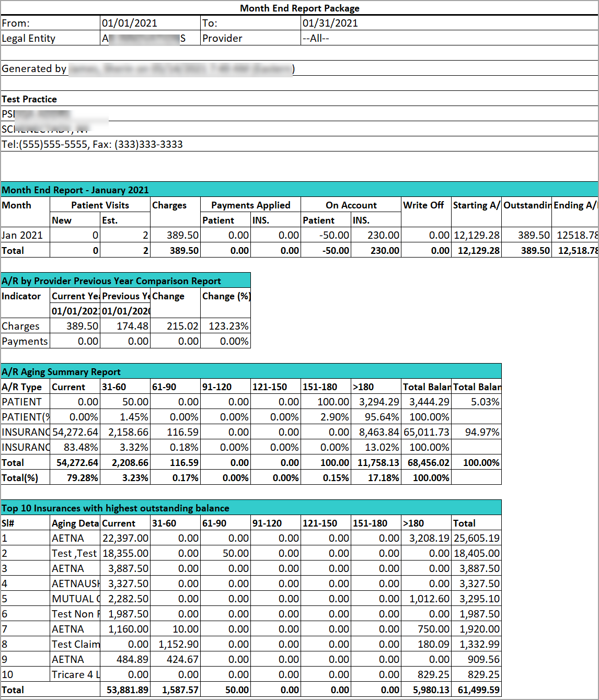Select the Month End Report - January 2021 header
Screen dimensions: 599x700
pos(75,190)
